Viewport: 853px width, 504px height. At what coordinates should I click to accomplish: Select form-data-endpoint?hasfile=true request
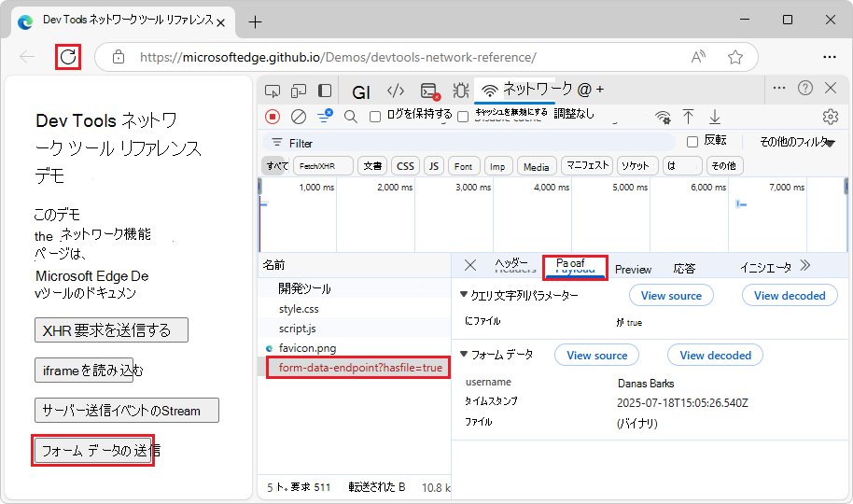click(354, 368)
